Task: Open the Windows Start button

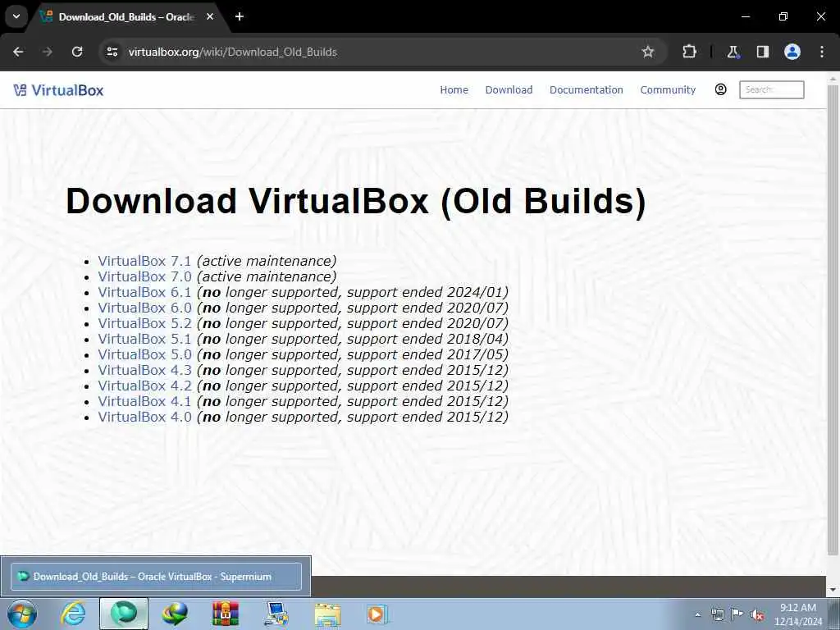Action: tap(22, 614)
